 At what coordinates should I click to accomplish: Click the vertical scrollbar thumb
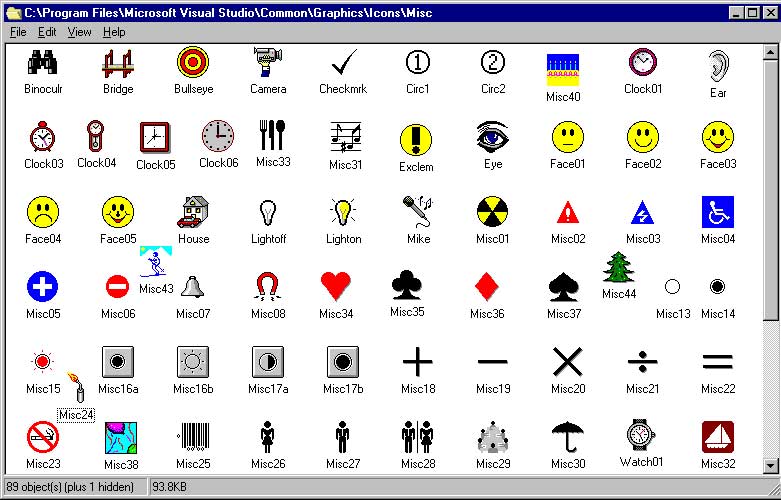[770, 190]
